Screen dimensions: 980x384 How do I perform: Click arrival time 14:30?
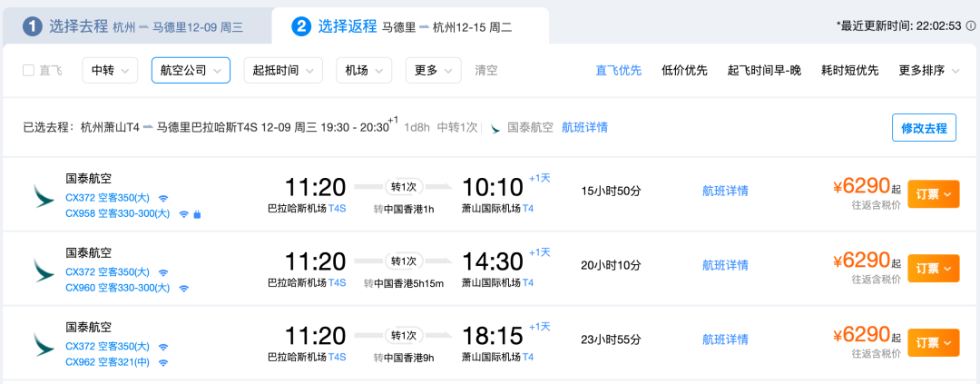pyautogui.click(x=493, y=261)
